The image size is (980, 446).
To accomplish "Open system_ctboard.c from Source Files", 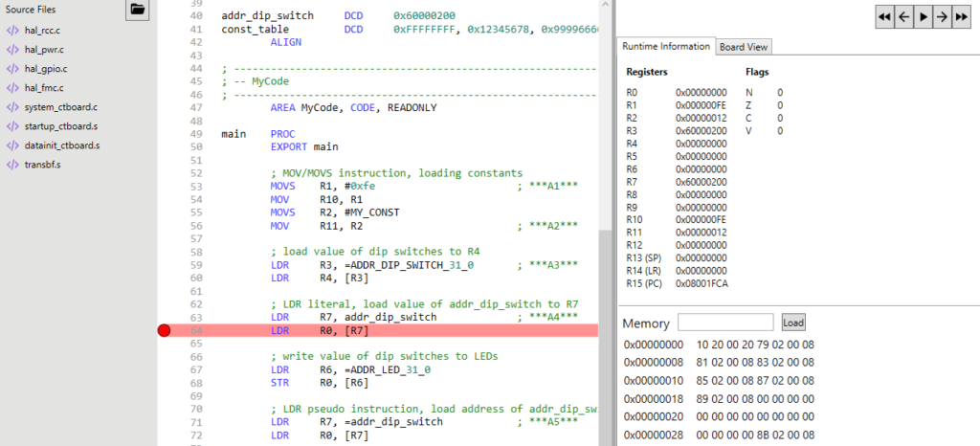I will [x=61, y=107].
